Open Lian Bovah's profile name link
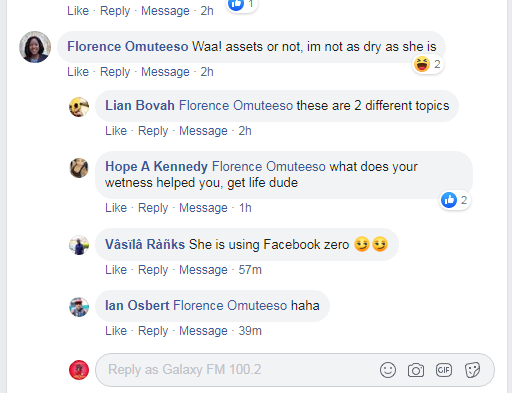This screenshot has height=393, width=512. tap(140, 105)
